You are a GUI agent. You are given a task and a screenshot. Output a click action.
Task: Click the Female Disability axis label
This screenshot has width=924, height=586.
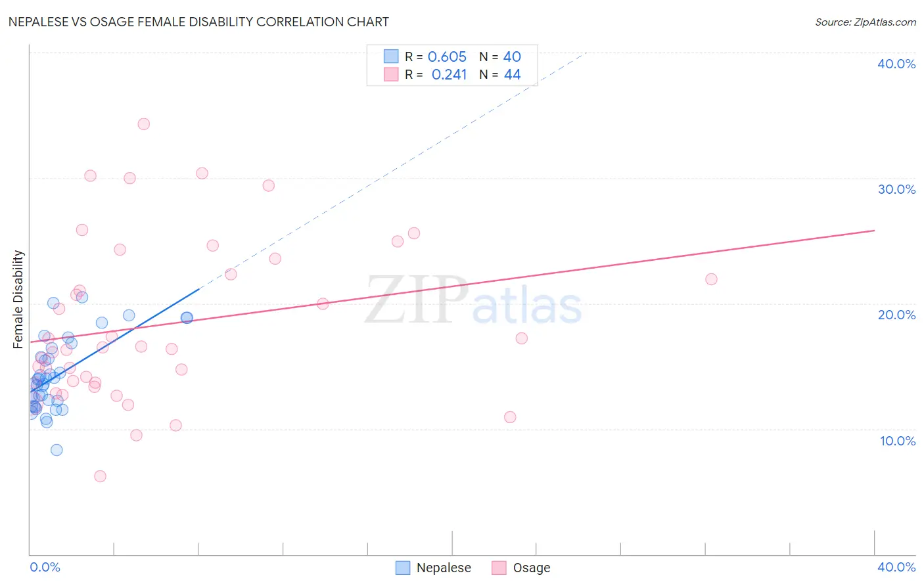[x=18, y=299]
